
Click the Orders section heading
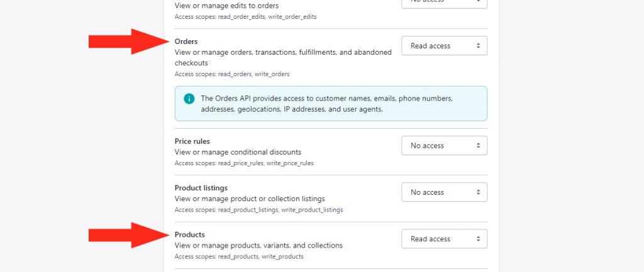click(186, 41)
